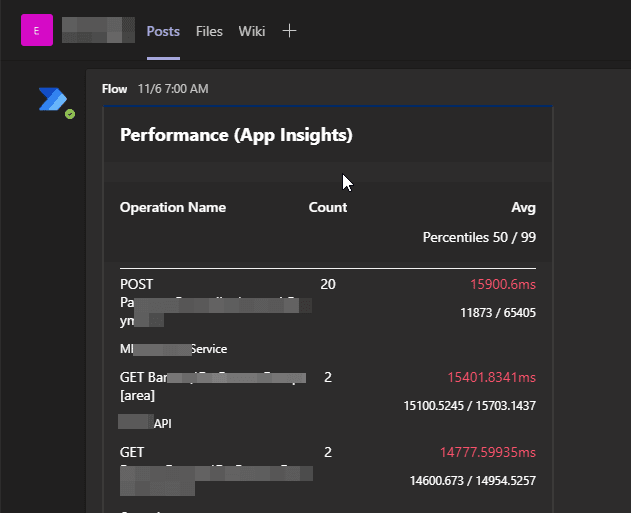
Task: Click the 14777.59935ms average value
Action: [488, 452]
